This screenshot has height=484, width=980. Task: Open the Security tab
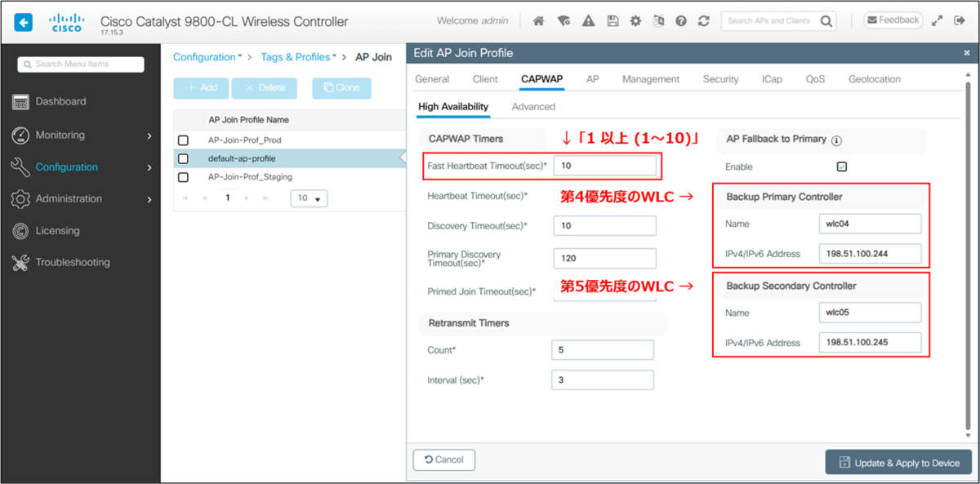(721, 79)
